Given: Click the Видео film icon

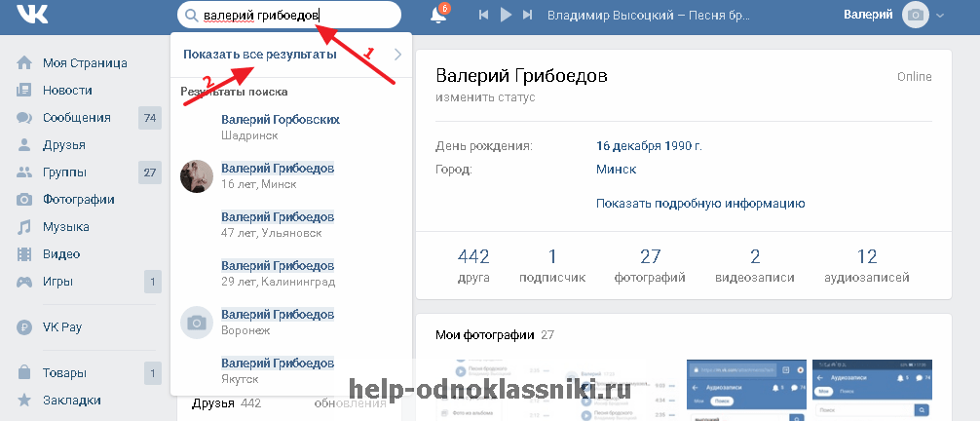Looking at the screenshot, I should tap(24, 254).
